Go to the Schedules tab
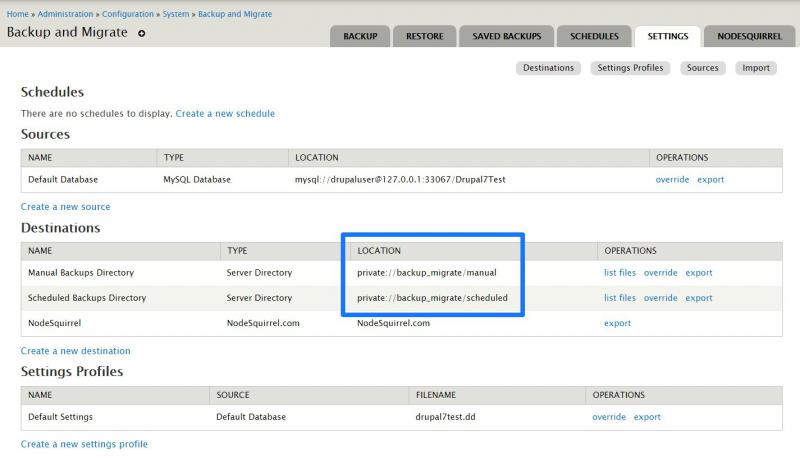 (x=594, y=36)
